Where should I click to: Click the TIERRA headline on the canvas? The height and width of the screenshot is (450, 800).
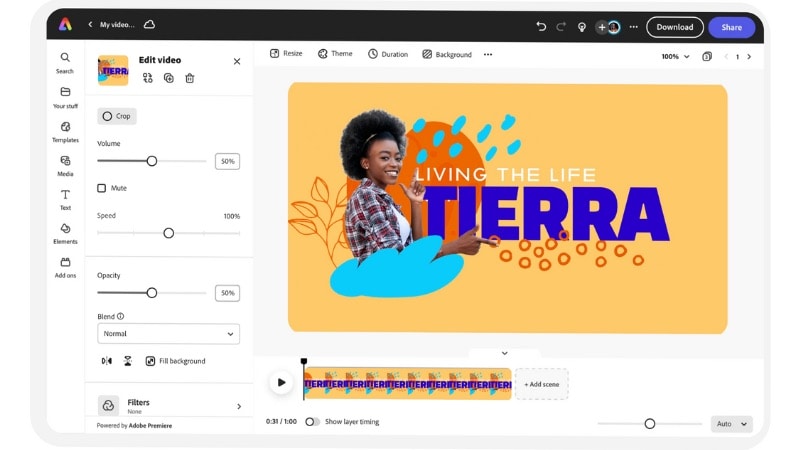click(546, 213)
